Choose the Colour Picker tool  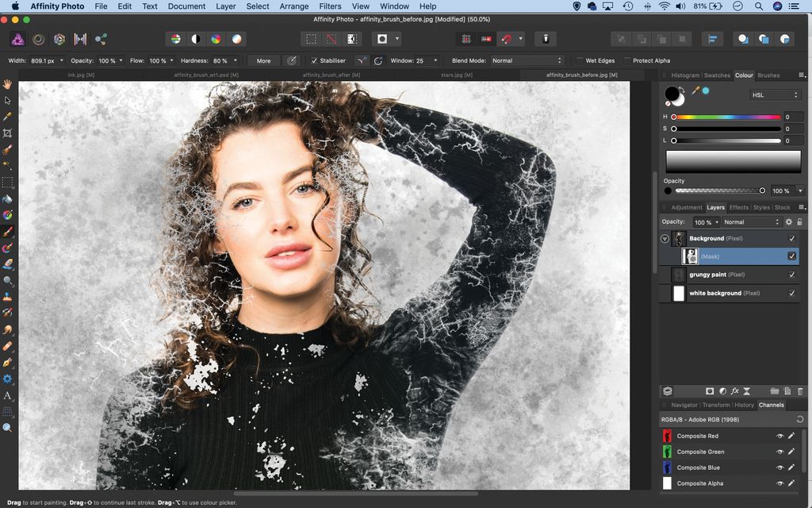click(x=9, y=117)
